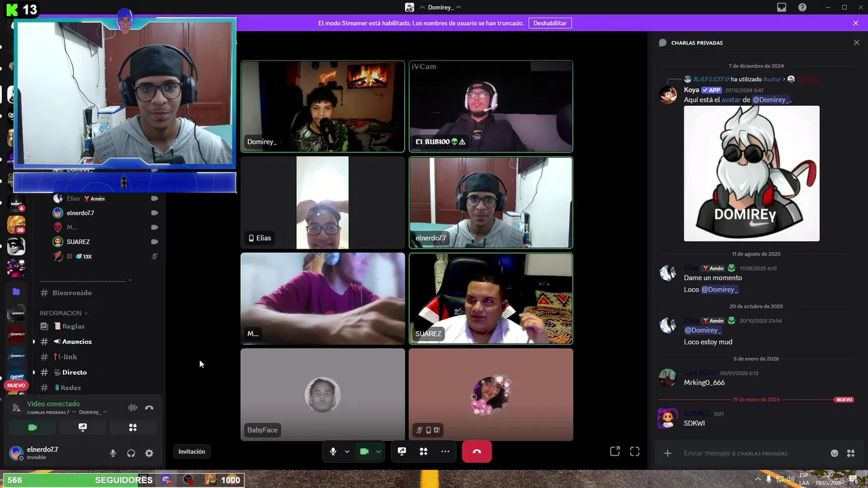Image resolution: width=868 pixels, height=488 pixels.
Task: Click @Domirey_ mention in Koya message
Action: [771, 100]
